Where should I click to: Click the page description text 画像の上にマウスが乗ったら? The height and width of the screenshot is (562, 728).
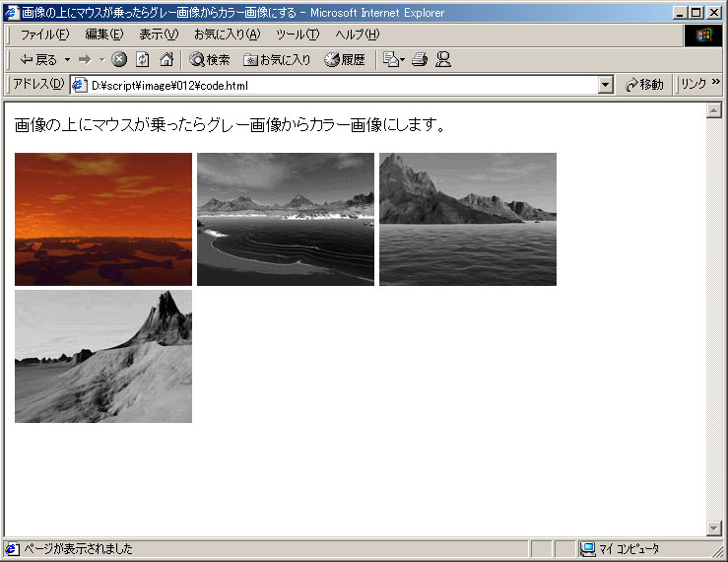coord(231,124)
